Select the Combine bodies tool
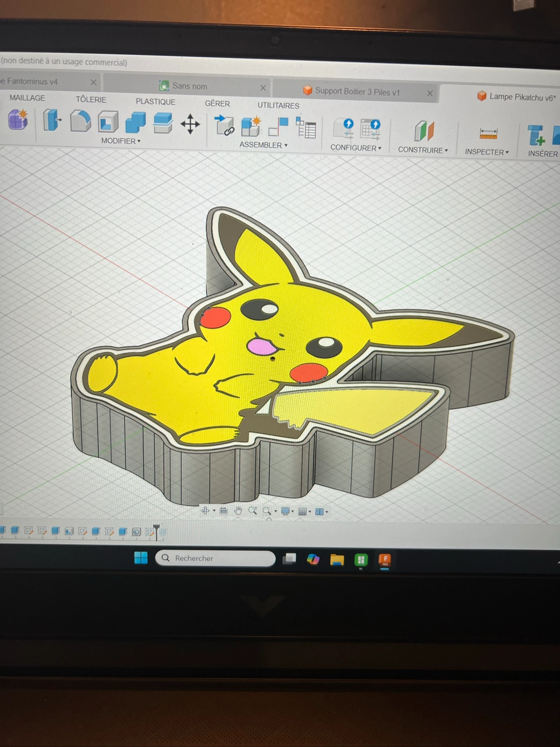560x747 pixels. pyautogui.click(x=135, y=123)
